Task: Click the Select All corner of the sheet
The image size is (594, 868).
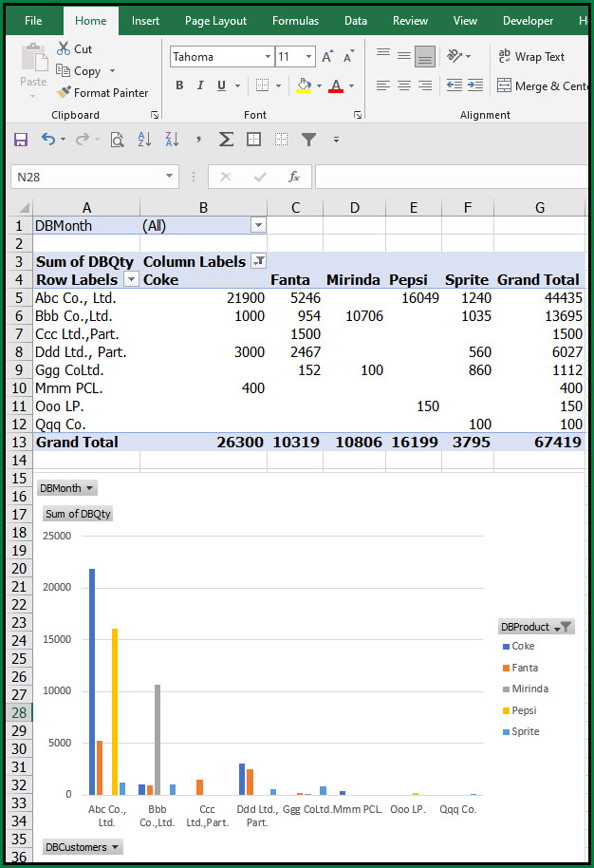Action: 22,208
